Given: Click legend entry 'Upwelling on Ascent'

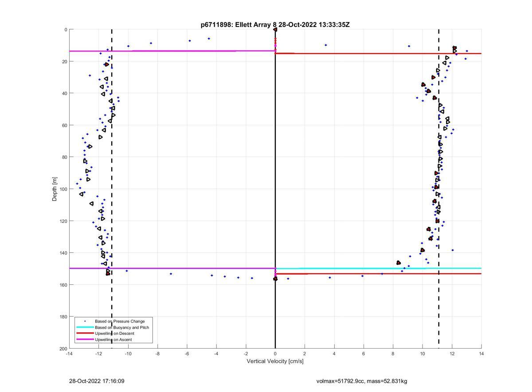Looking at the screenshot, I should click(113, 340).
